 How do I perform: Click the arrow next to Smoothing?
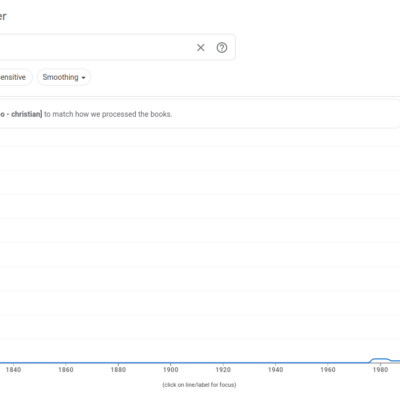click(x=84, y=78)
